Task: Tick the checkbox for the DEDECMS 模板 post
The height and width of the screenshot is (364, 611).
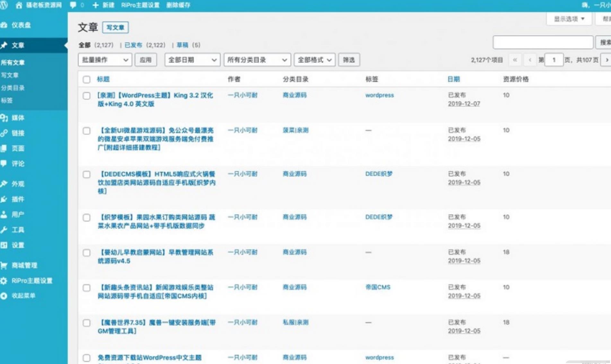Action: [86, 174]
